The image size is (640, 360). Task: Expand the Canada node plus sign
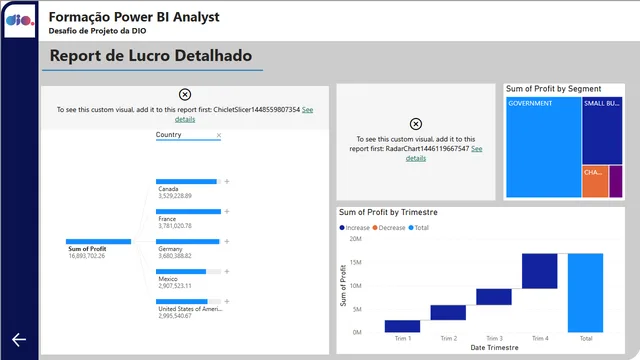coord(227,181)
